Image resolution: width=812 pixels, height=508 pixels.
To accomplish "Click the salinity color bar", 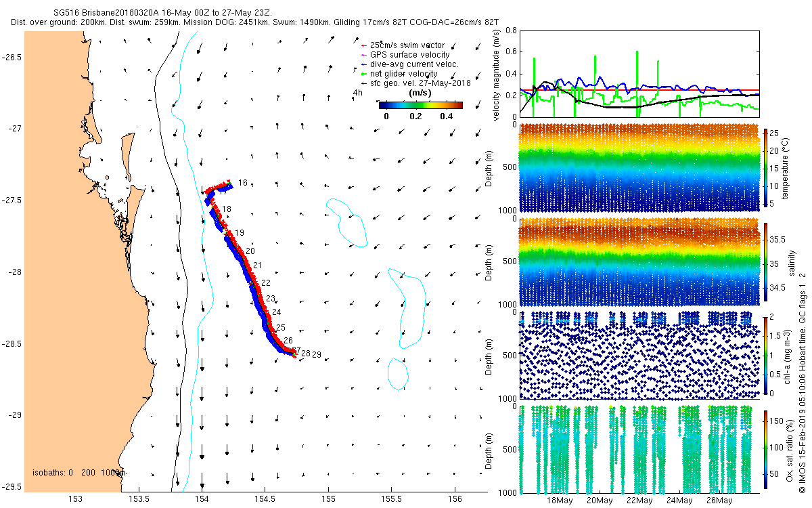I will click(x=766, y=262).
